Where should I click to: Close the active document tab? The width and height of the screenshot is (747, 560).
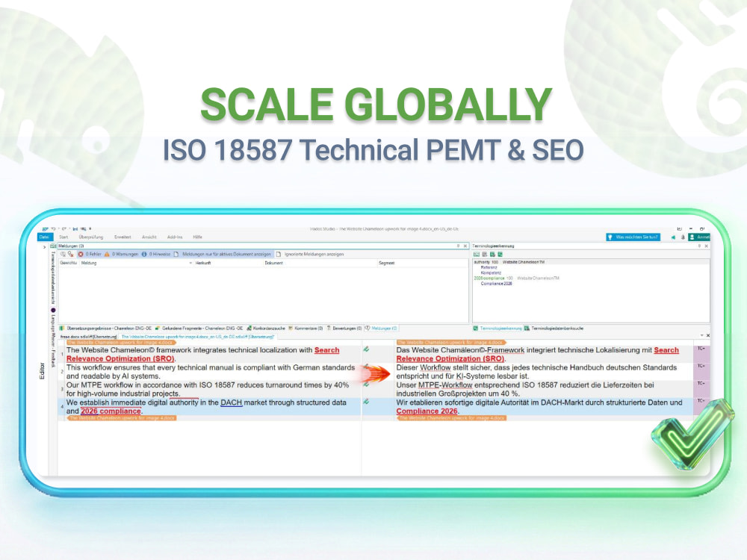(x=708, y=336)
